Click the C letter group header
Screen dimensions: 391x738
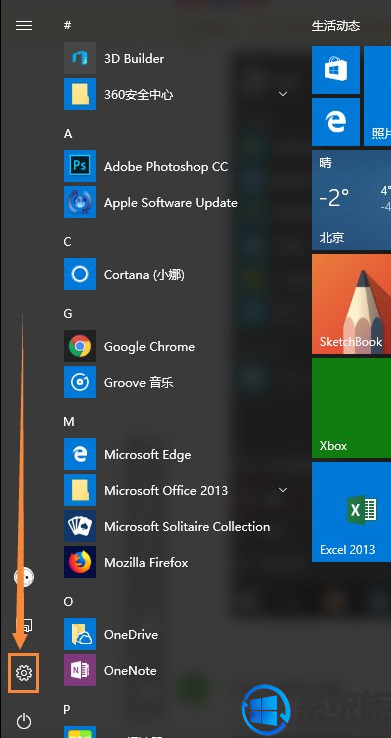point(68,241)
